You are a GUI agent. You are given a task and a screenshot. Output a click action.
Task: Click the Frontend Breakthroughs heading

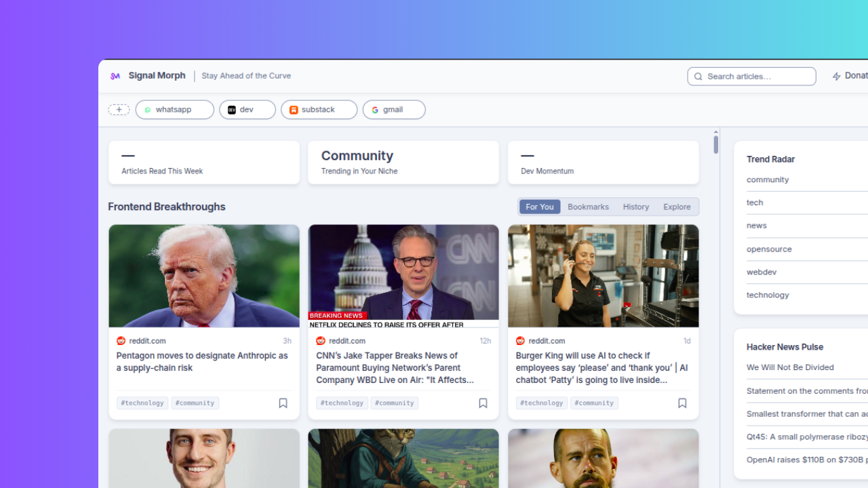click(x=167, y=207)
